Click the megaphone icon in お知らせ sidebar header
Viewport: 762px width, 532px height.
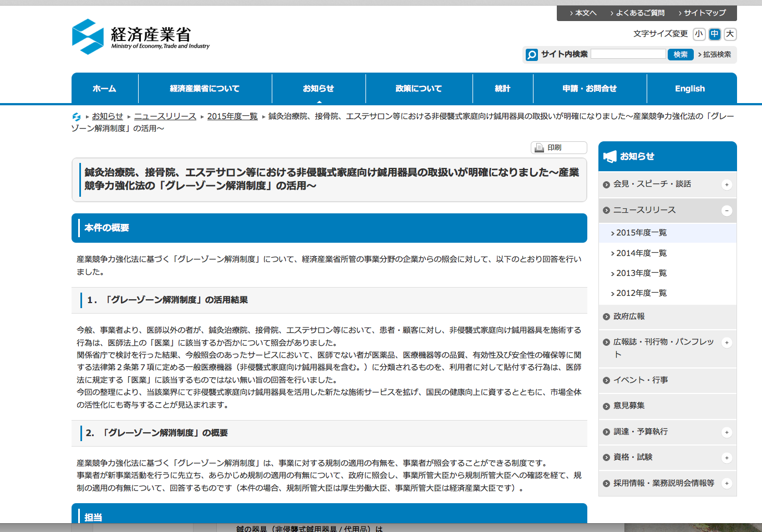(610, 157)
